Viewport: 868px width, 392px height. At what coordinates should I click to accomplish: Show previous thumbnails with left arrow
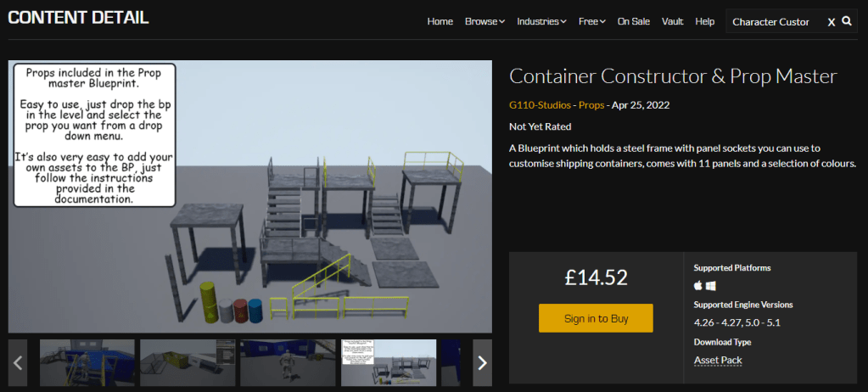18,363
